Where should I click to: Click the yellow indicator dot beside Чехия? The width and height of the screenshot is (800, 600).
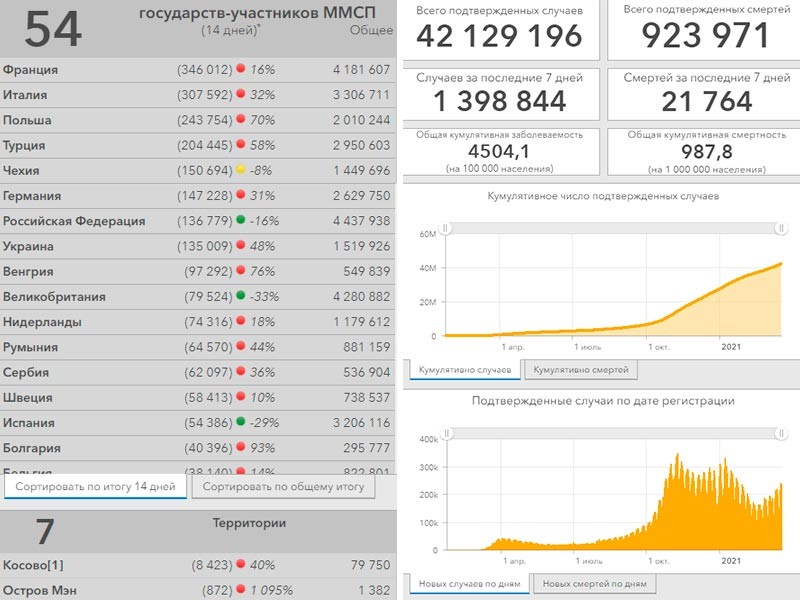pos(241,171)
